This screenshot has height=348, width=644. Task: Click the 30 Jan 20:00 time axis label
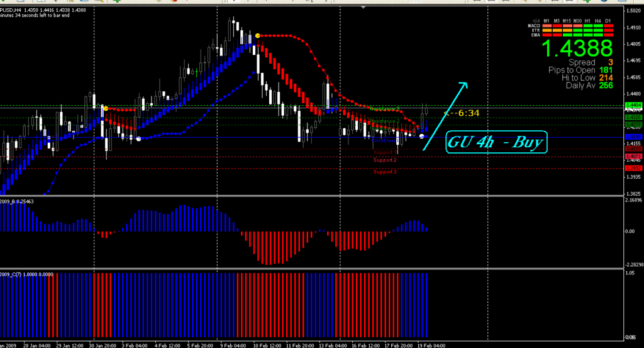tap(103, 345)
